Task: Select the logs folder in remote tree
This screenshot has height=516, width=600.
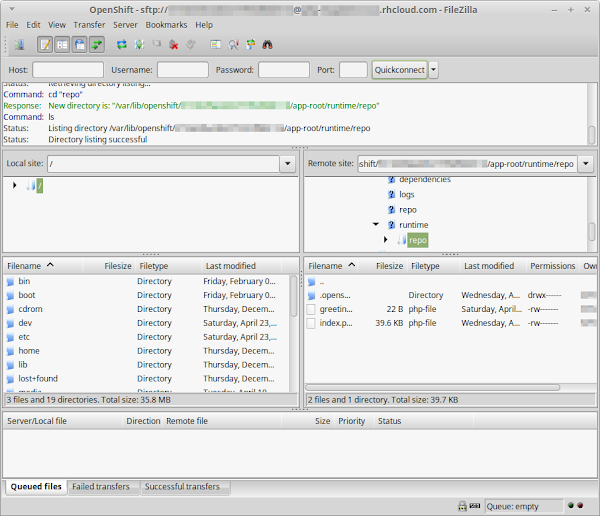Action: [407, 194]
